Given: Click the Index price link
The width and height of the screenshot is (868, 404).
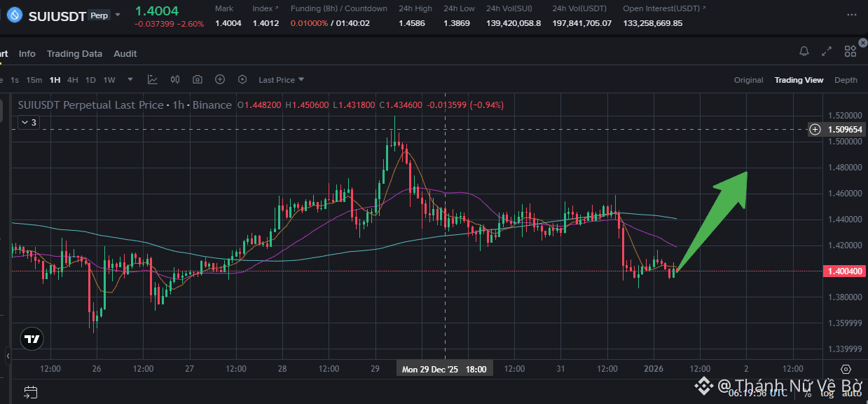Looking at the screenshot, I should [266, 8].
